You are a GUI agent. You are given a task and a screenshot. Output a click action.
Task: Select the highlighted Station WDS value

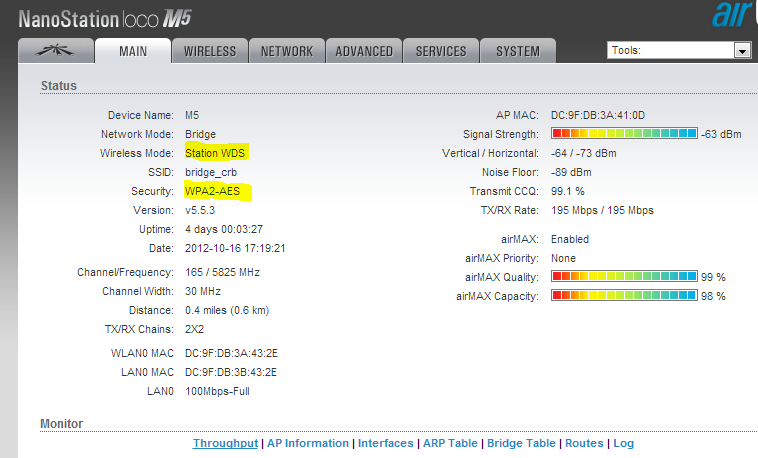click(215, 153)
